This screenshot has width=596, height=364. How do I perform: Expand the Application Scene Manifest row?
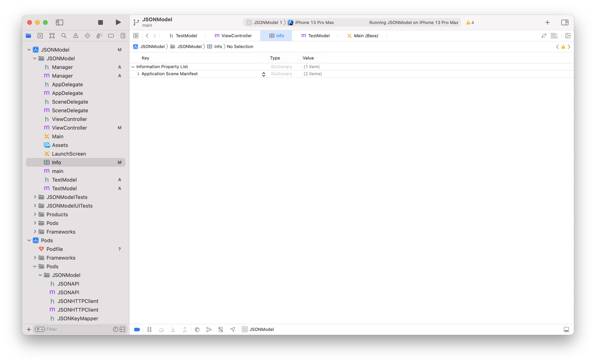click(x=138, y=74)
